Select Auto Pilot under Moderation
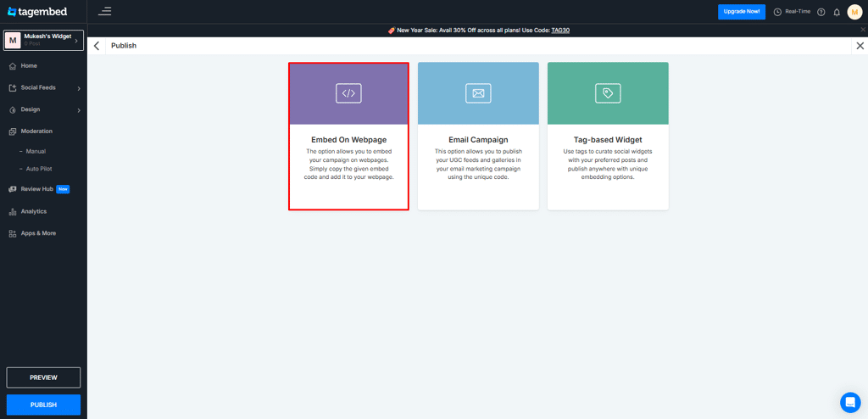The width and height of the screenshot is (868, 419). (39, 169)
